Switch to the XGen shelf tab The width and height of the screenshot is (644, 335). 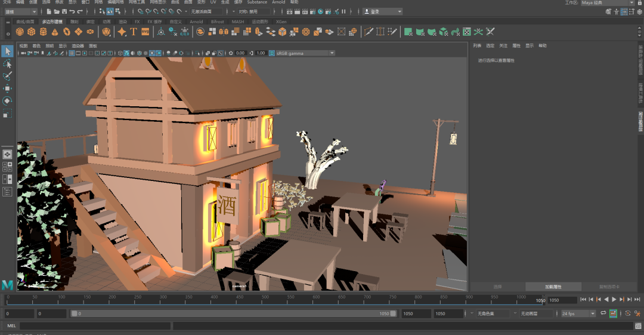click(281, 21)
